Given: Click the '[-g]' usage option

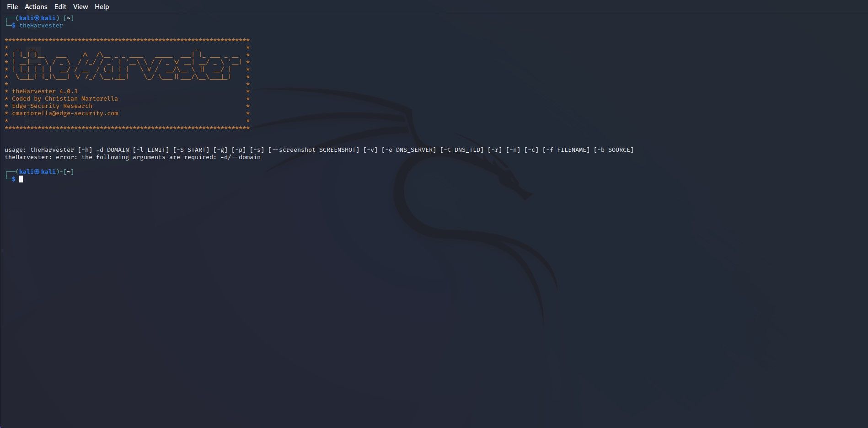Looking at the screenshot, I should coord(220,150).
